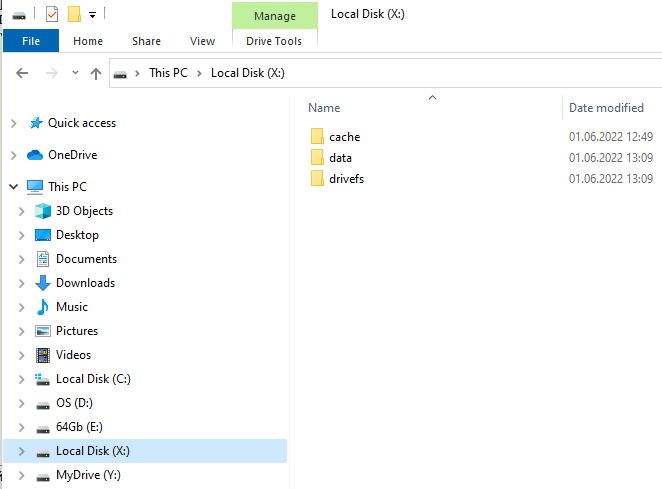Click the Pictures icon in navigation pane
This screenshot has width=662, height=489.
[x=43, y=331]
